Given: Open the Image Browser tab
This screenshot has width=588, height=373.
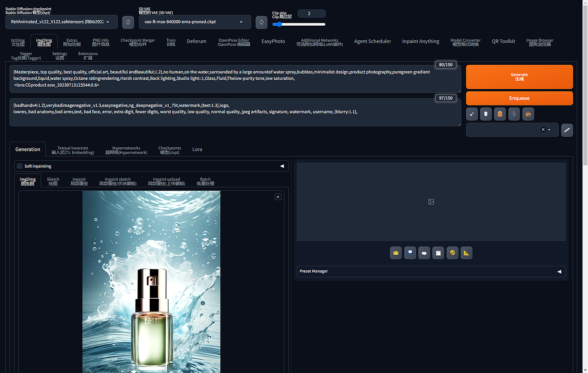Looking at the screenshot, I should coord(540,42).
